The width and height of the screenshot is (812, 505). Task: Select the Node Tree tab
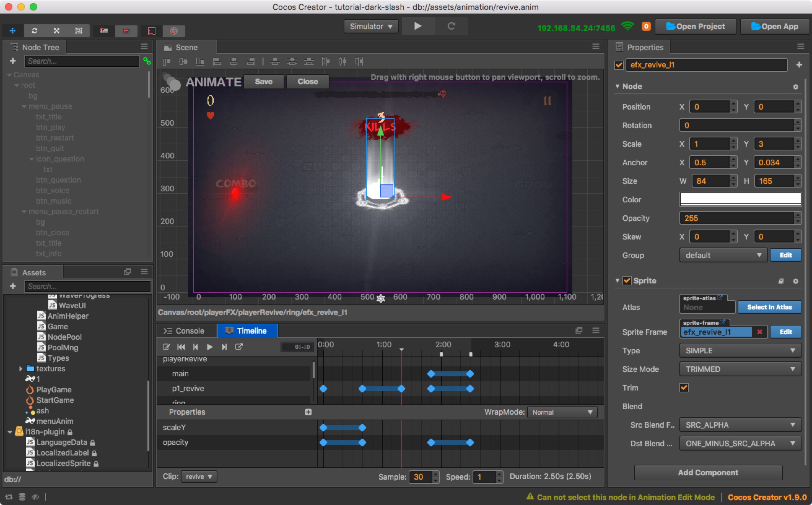(35, 47)
